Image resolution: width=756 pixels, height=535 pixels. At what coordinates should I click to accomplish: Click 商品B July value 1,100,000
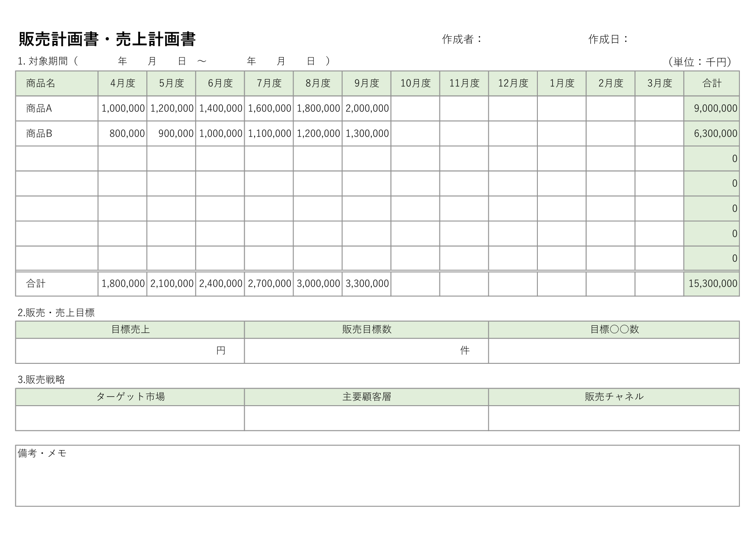coord(270,134)
